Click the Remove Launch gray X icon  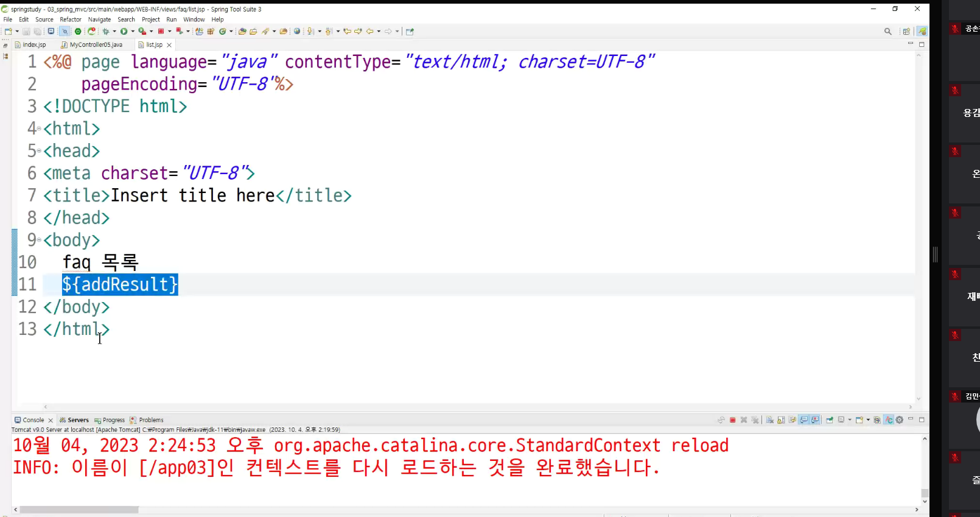[744, 420]
